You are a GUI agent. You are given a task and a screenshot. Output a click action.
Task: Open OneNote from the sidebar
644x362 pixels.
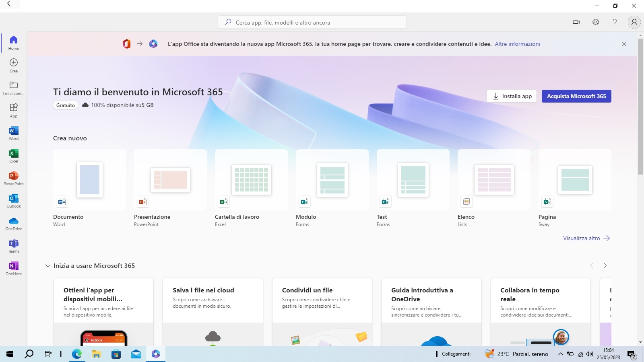point(14,269)
